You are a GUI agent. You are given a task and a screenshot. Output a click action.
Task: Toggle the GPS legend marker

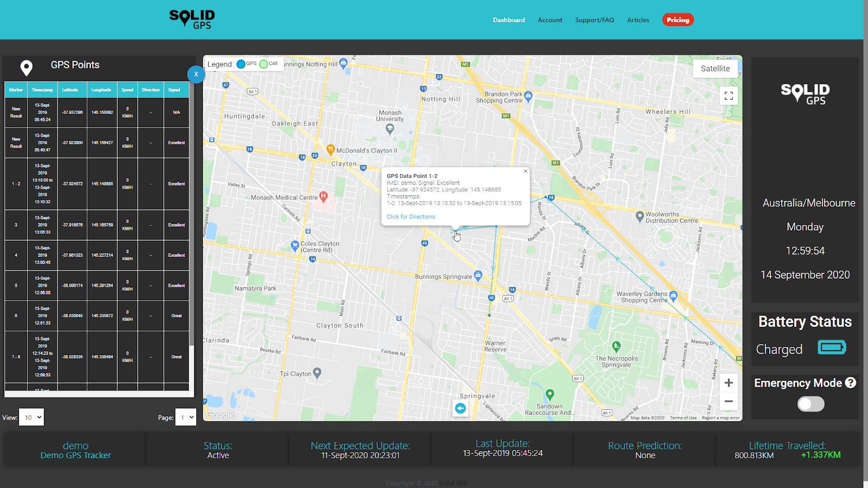(x=241, y=64)
